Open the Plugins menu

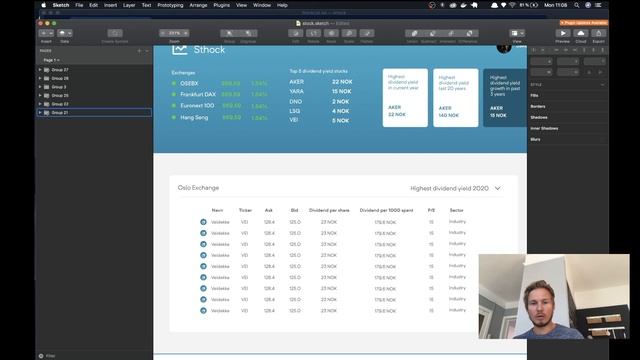point(222,5)
